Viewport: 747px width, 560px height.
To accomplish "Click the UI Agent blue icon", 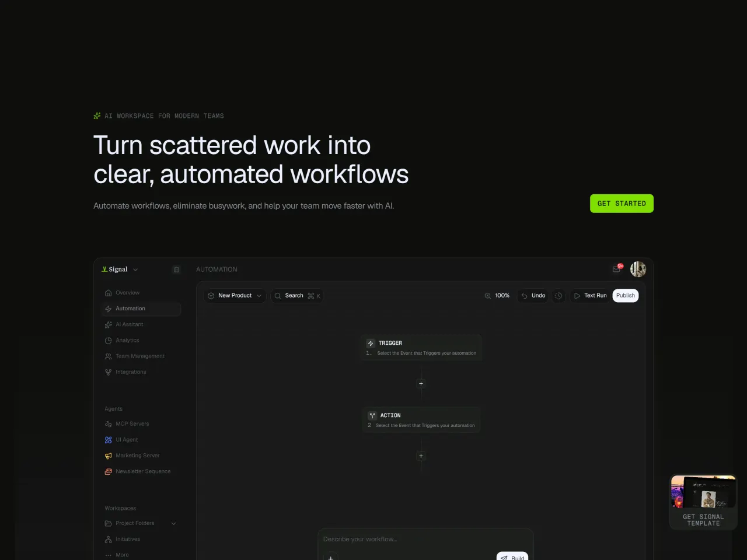I will (x=108, y=440).
